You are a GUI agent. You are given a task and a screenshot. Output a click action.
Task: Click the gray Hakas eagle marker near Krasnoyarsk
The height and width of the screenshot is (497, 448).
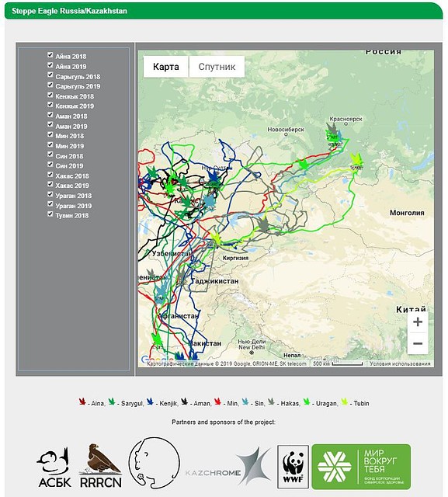click(332, 128)
